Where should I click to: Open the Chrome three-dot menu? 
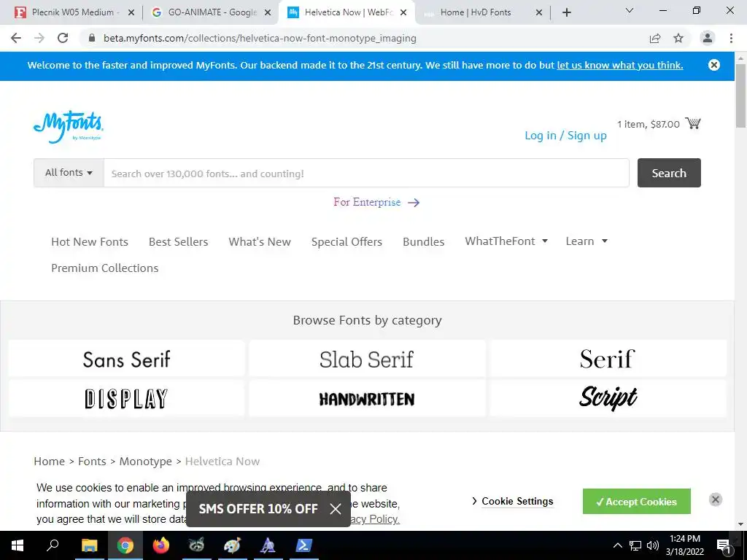tap(731, 38)
